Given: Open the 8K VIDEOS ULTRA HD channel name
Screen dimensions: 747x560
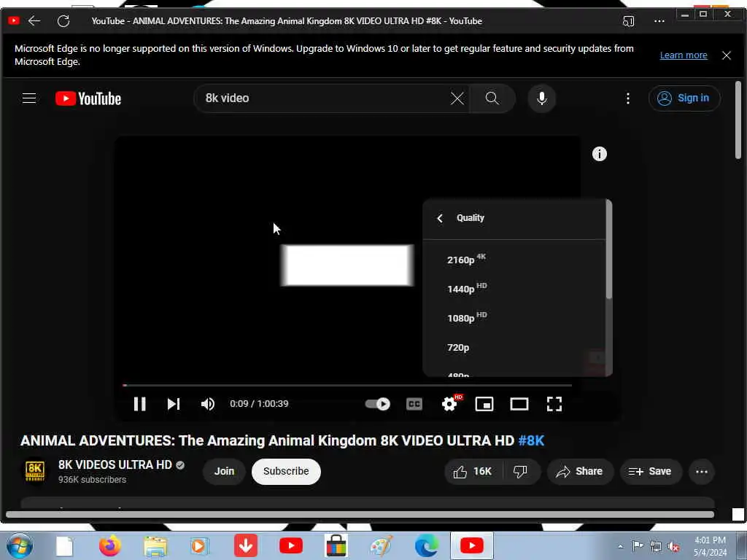Looking at the screenshot, I should point(115,464).
